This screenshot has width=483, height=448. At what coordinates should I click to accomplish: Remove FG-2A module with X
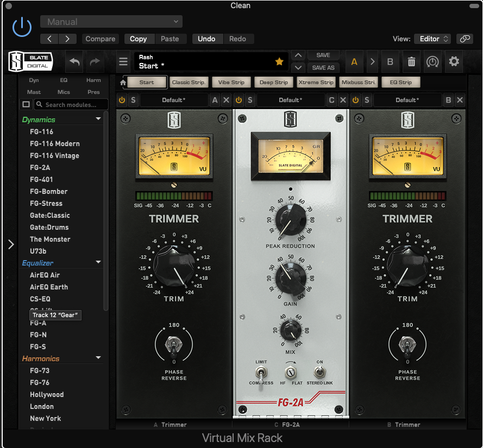[343, 100]
